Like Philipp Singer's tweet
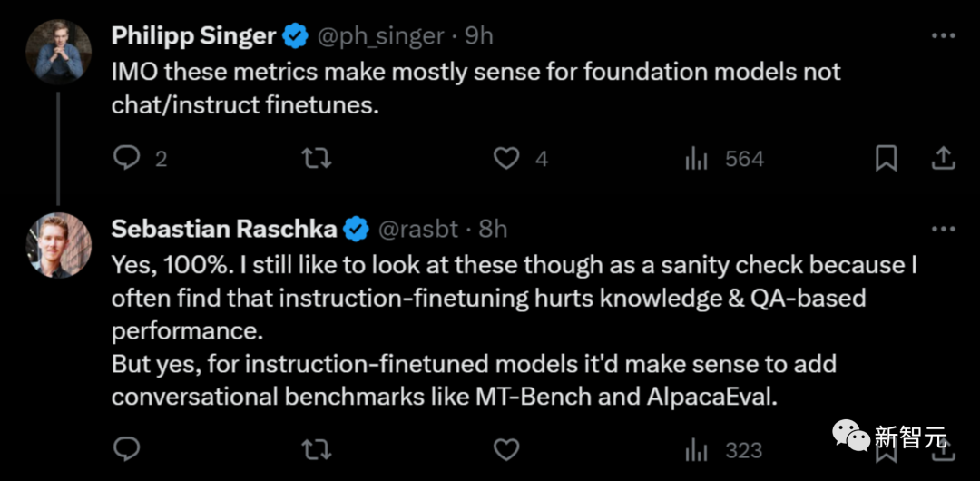 505,159
